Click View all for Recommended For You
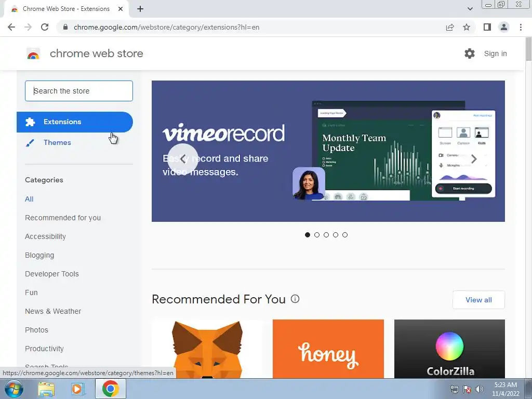The image size is (532, 399). pyautogui.click(x=478, y=300)
